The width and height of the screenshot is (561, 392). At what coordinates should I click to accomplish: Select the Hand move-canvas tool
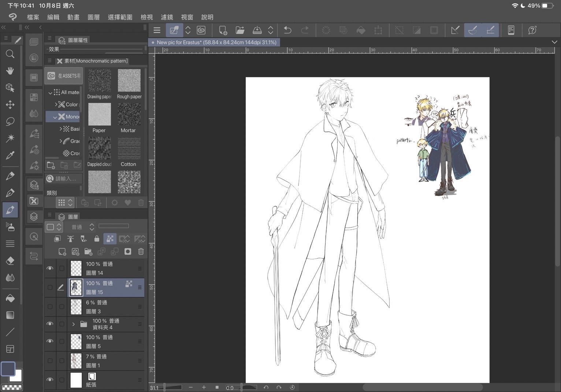[10, 71]
